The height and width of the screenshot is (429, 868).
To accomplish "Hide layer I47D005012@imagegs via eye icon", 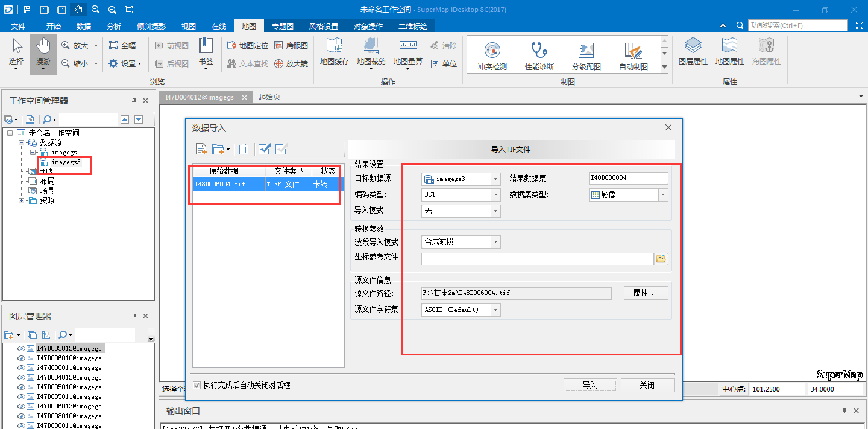I will click(20, 348).
